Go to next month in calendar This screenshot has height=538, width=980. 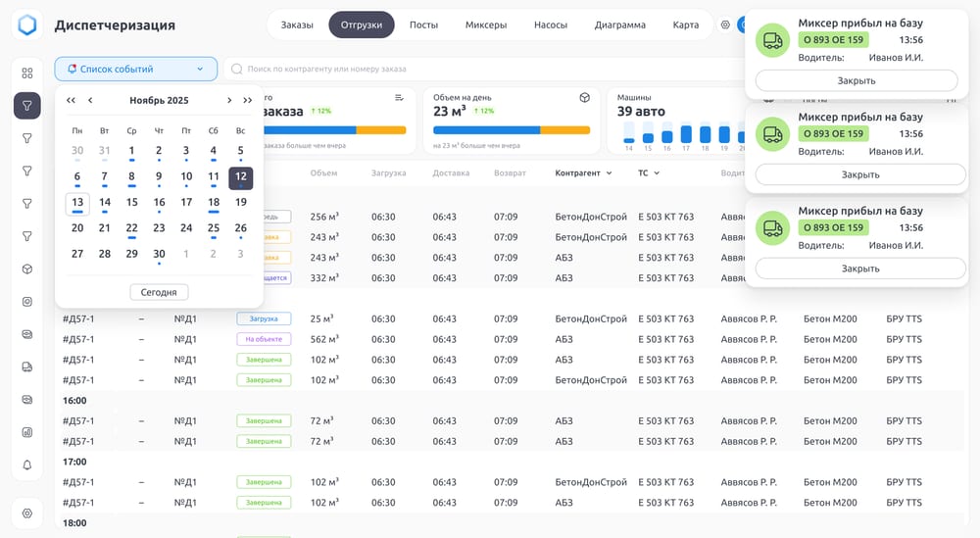pos(229,100)
